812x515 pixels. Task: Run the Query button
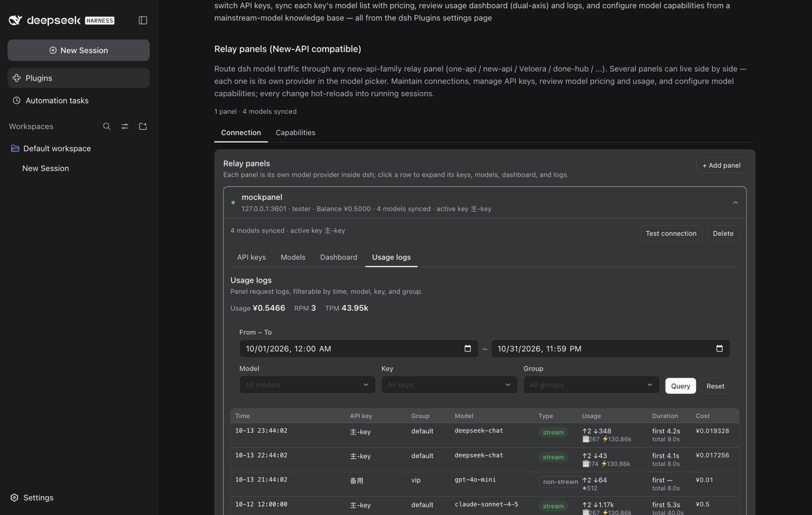[680, 386]
